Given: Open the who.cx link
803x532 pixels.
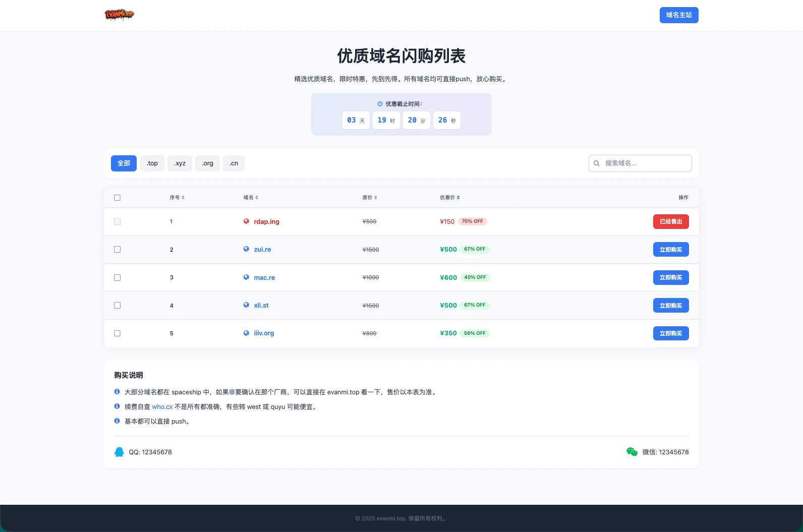Looking at the screenshot, I should (x=162, y=407).
